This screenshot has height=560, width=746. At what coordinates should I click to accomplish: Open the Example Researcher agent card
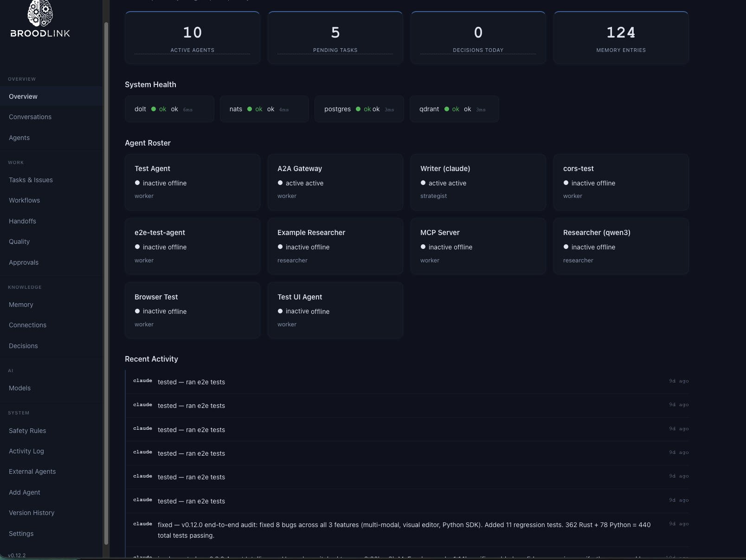[335, 246]
